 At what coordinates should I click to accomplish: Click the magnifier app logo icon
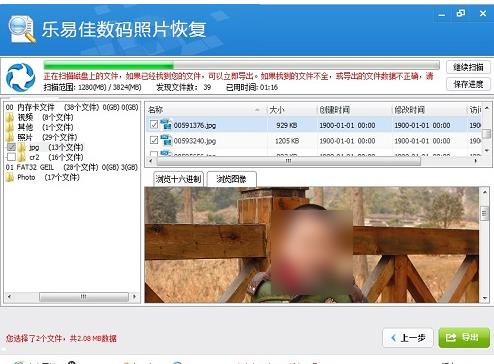[22, 29]
